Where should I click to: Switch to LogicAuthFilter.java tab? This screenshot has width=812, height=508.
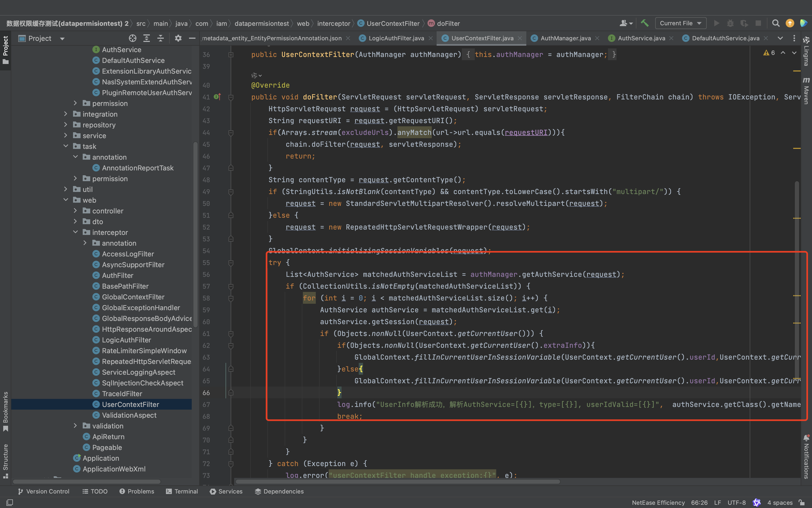[396, 38]
